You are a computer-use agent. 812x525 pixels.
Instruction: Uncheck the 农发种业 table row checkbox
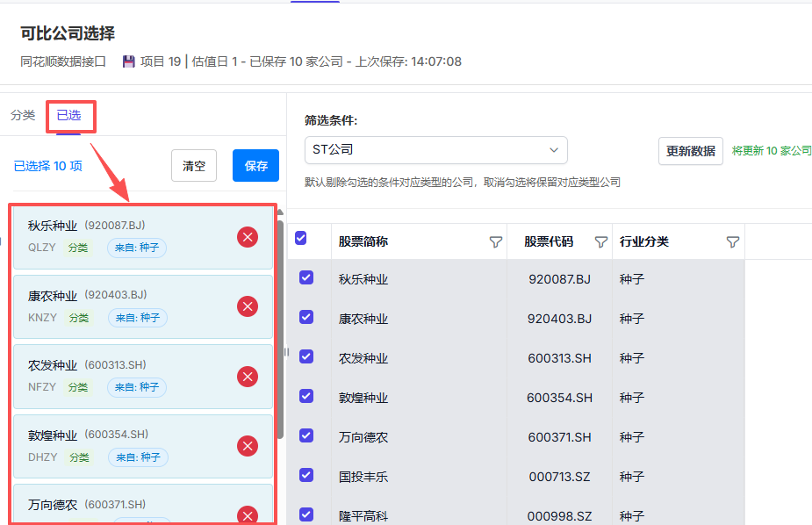306,356
